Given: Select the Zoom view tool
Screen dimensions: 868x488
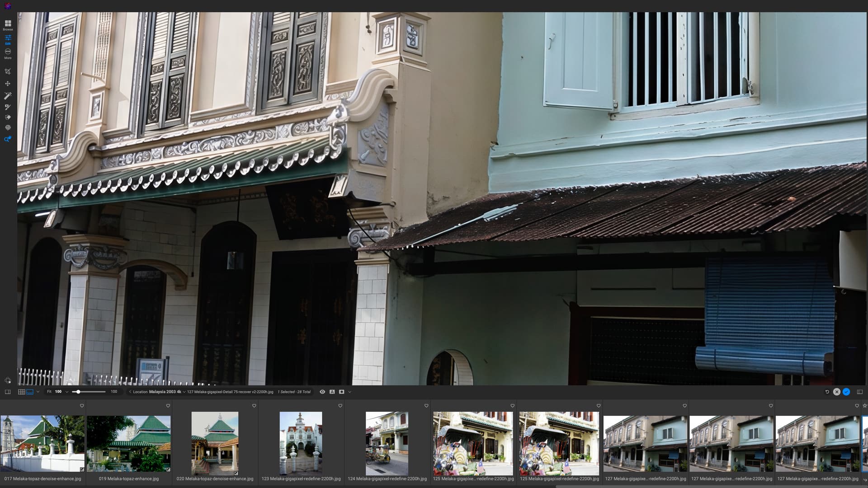Looking at the screenshot, I should 8,139.
